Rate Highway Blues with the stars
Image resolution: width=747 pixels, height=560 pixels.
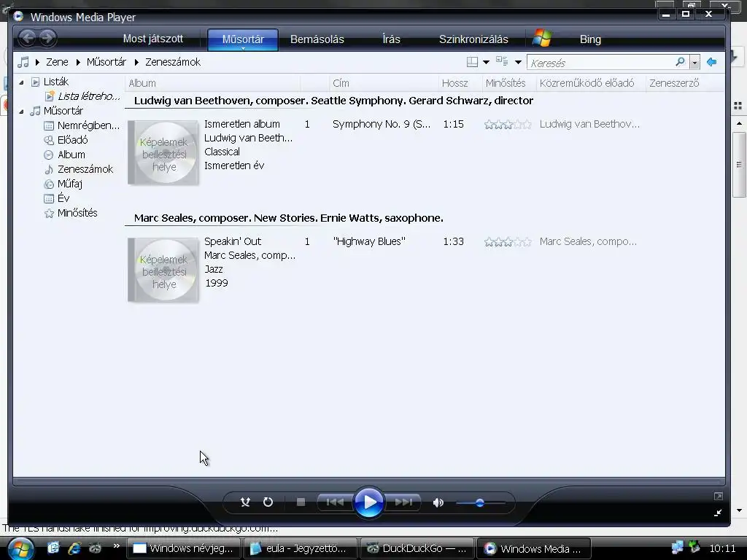tap(508, 242)
